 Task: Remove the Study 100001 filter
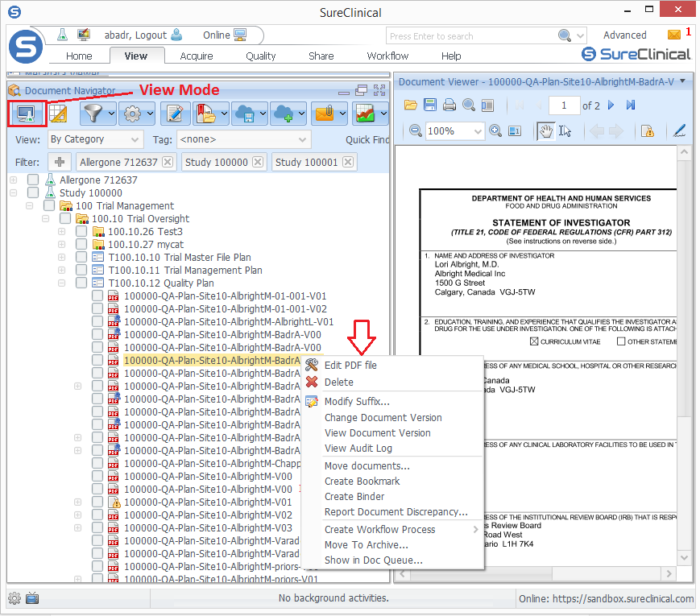(348, 162)
